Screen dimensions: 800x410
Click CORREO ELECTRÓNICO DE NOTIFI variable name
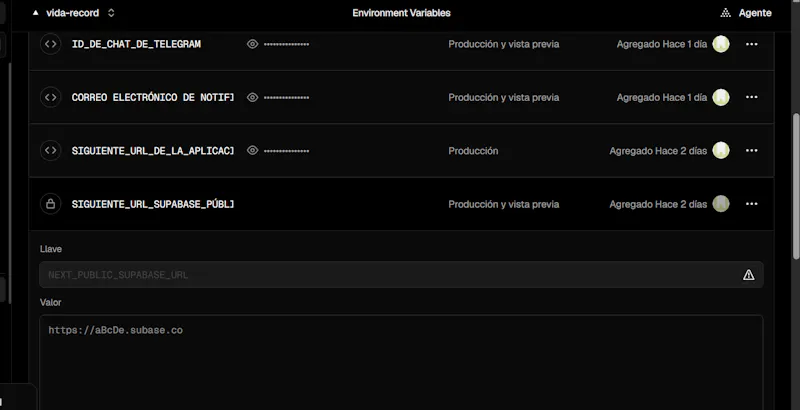(x=153, y=97)
